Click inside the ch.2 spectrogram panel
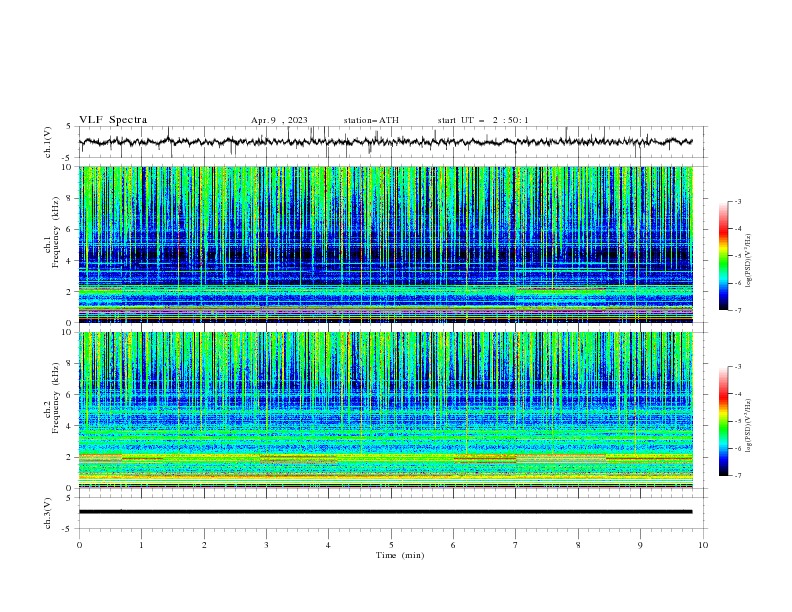 pyautogui.click(x=386, y=410)
